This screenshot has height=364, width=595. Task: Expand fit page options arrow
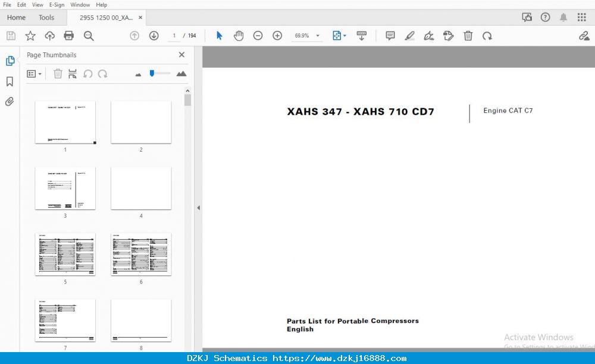pyautogui.click(x=345, y=36)
